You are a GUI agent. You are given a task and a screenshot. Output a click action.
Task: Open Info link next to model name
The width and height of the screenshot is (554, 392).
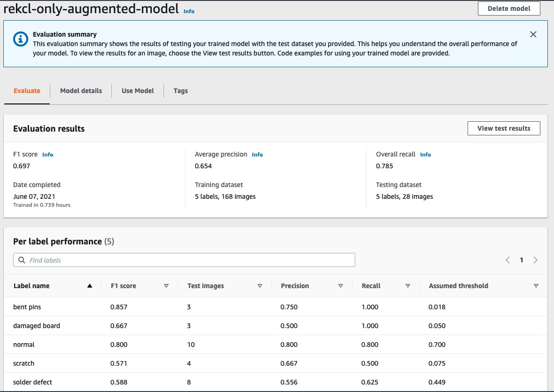point(189,11)
